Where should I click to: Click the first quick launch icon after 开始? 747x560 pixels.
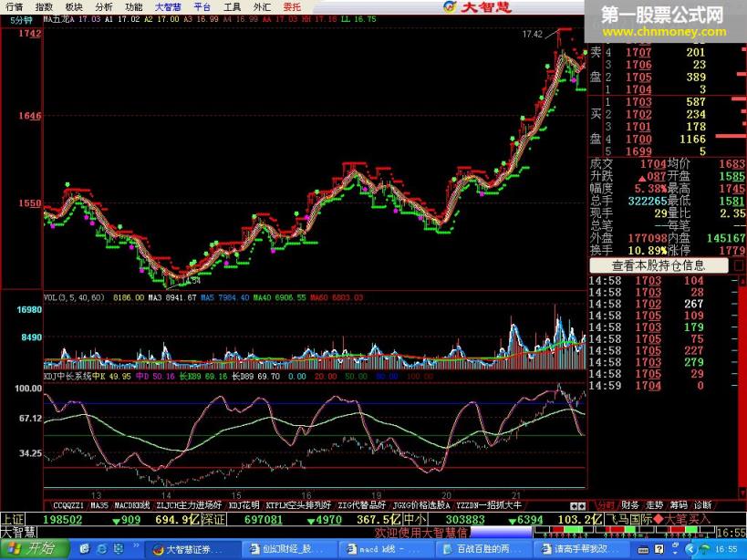pyautogui.click(x=85, y=549)
